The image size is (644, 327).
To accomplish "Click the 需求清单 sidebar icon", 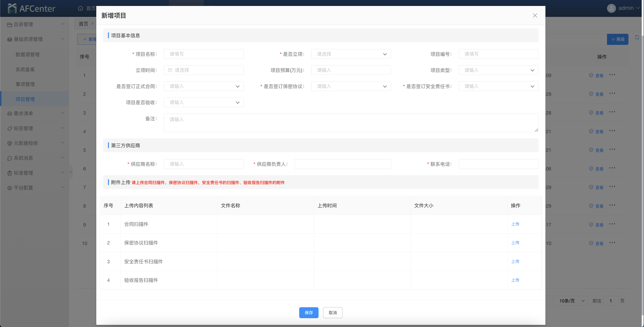I will click(10, 114).
